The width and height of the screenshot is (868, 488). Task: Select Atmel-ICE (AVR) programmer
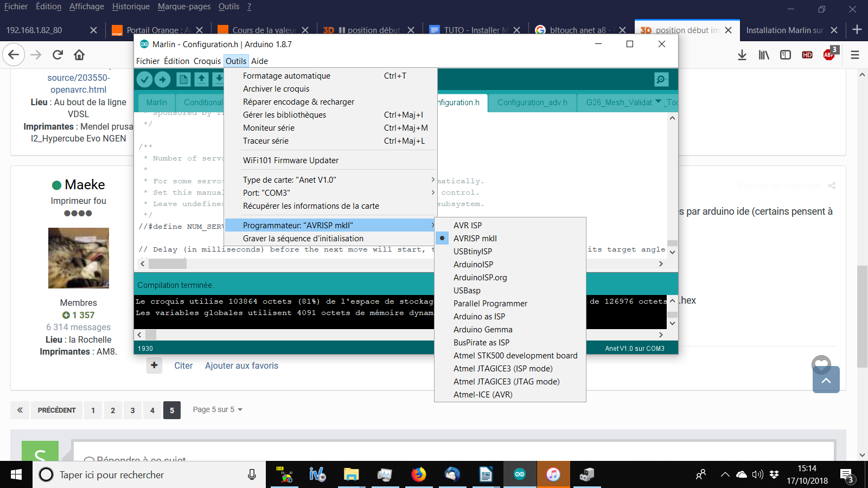[510, 395]
